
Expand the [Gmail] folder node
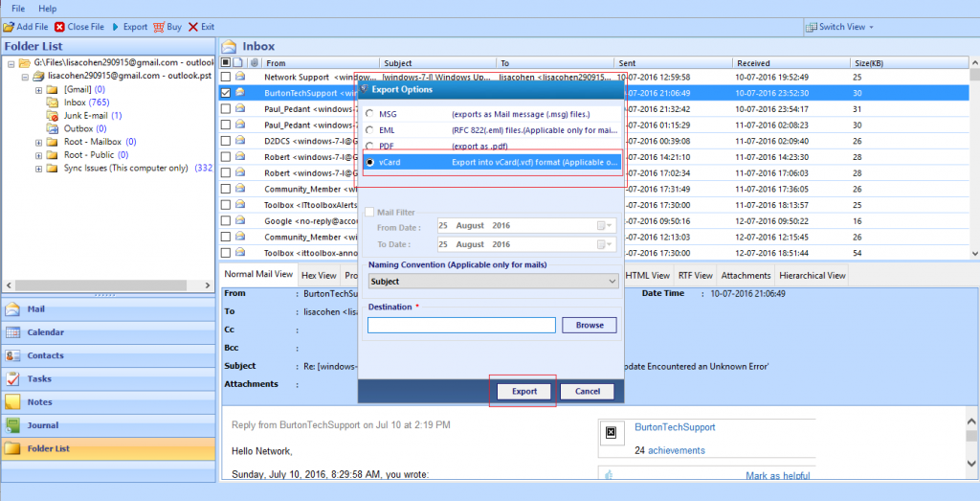click(x=38, y=89)
